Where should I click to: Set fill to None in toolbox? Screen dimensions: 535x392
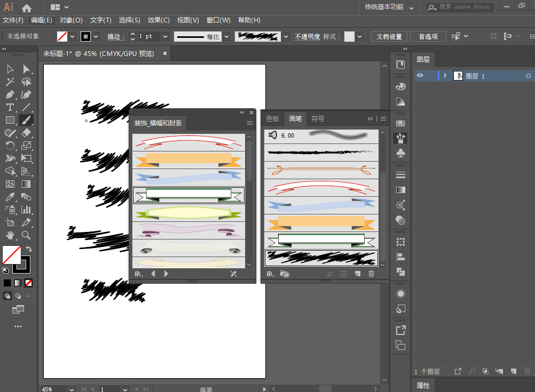click(x=28, y=283)
